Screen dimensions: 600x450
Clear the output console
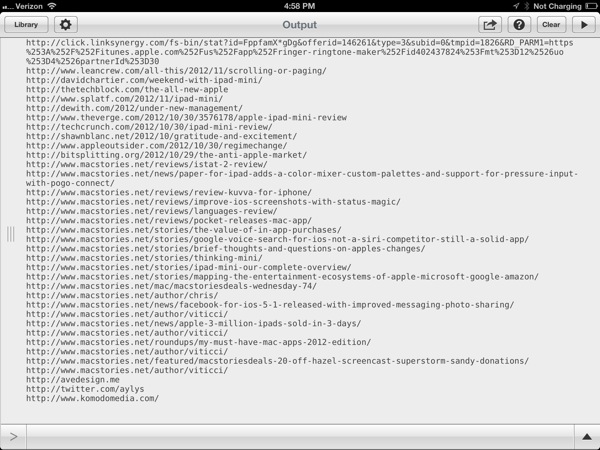coord(551,25)
